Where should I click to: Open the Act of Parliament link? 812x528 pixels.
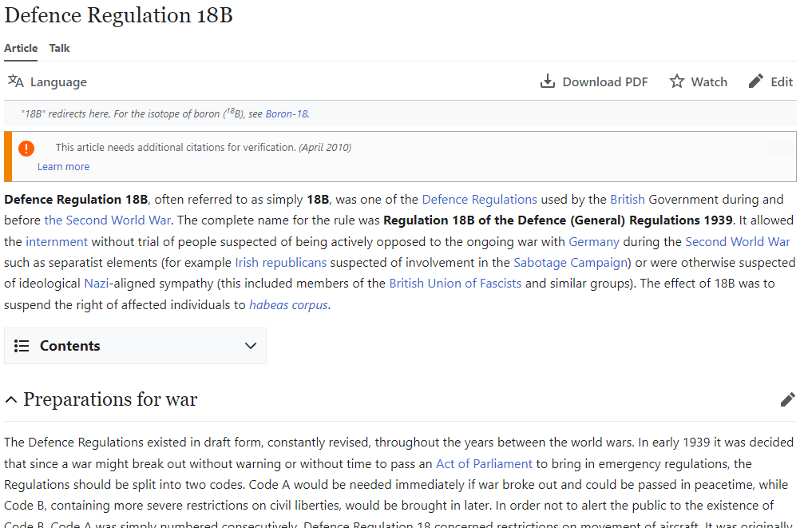coord(484,463)
